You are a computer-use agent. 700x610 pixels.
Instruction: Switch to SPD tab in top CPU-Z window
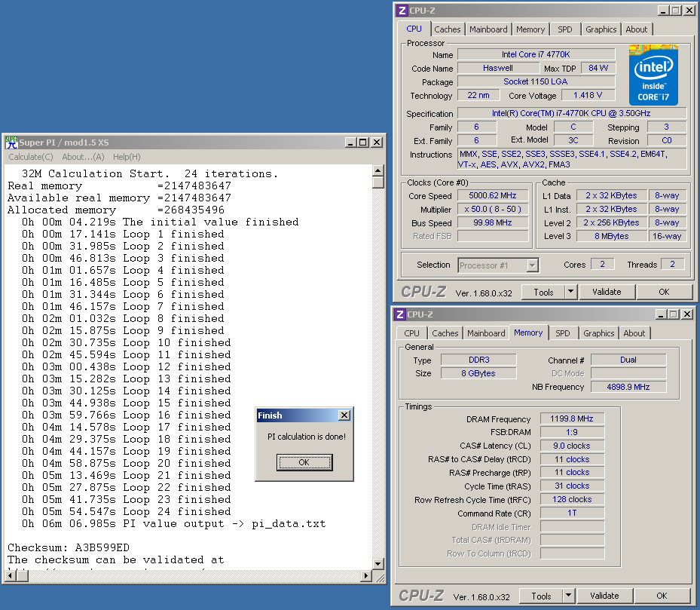(564, 29)
